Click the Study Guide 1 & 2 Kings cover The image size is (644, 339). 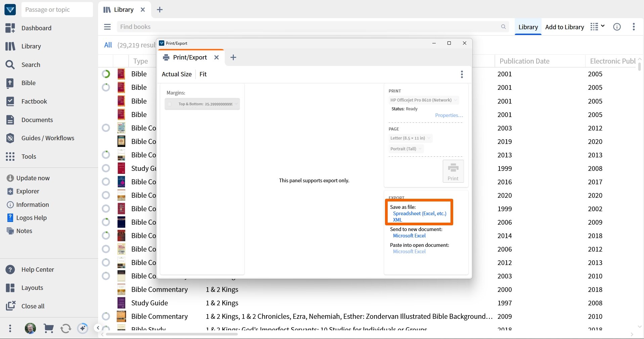pos(121,303)
